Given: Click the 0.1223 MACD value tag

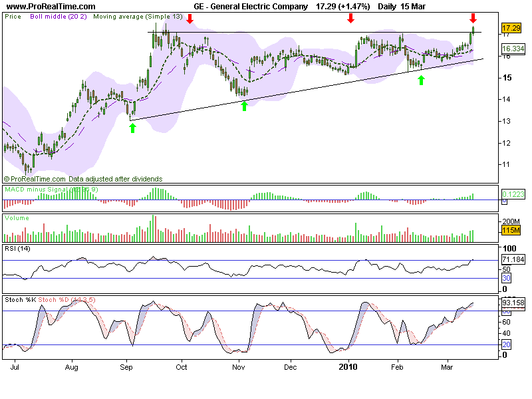Looking at the screenshot, I should coord(513,194).
